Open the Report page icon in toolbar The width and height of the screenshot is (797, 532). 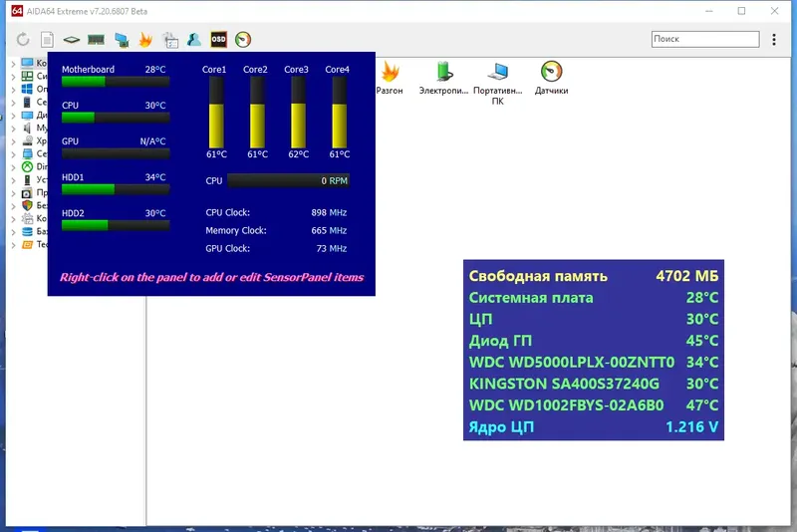click(x=47, y=40)
